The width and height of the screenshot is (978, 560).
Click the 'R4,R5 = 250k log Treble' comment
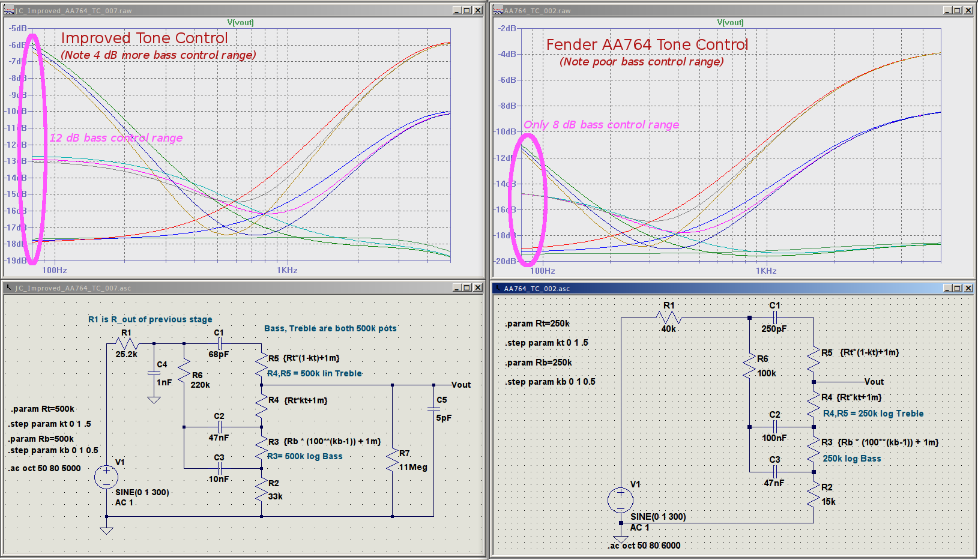point(873,414)
